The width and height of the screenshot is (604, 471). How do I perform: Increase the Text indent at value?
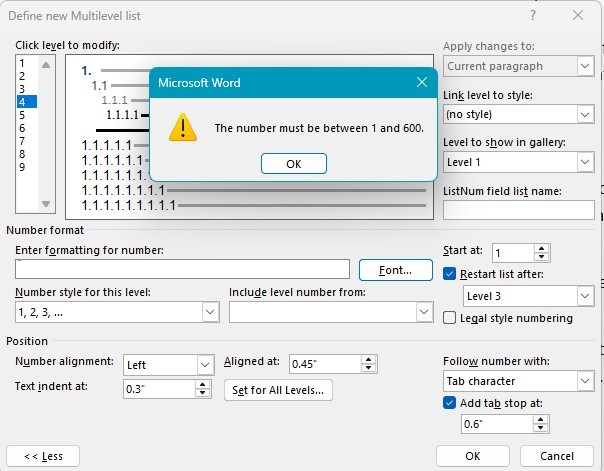[203, 385]
